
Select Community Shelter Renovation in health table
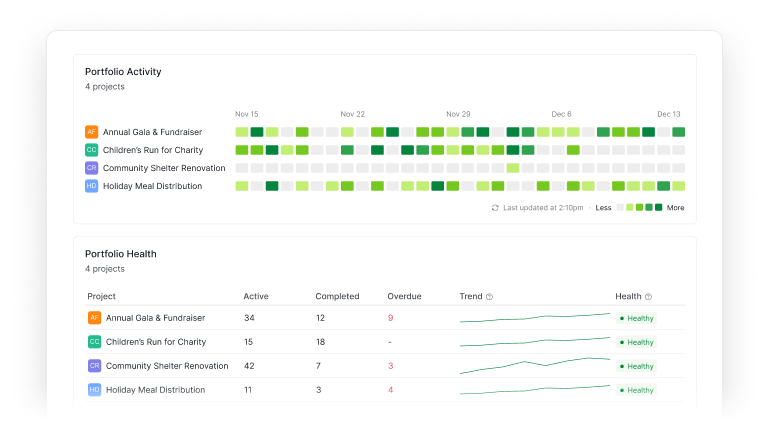(167, 366)
